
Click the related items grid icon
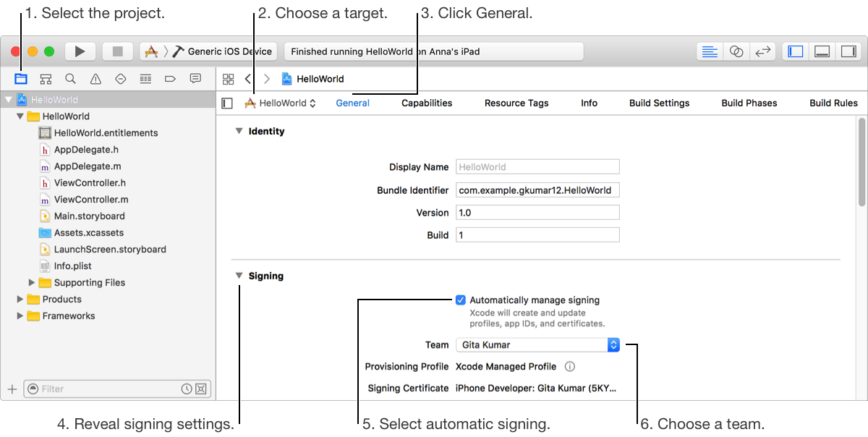click(229, 79)
